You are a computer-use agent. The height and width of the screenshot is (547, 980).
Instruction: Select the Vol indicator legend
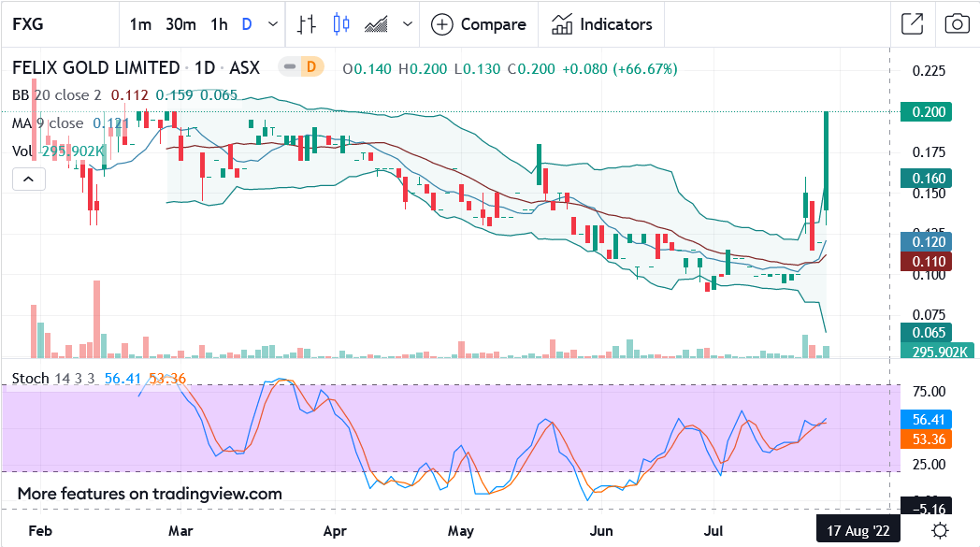(x=22, y=151)
